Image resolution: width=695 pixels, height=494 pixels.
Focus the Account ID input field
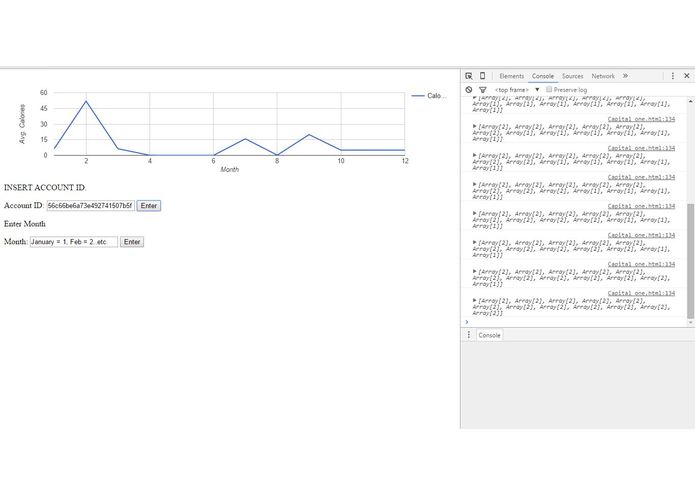click(90, 206)
